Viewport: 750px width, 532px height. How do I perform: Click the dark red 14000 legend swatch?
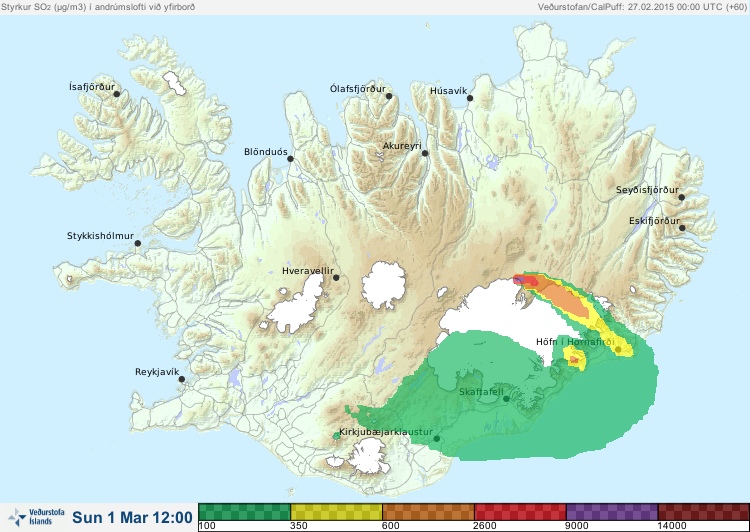tap(704, 512)
